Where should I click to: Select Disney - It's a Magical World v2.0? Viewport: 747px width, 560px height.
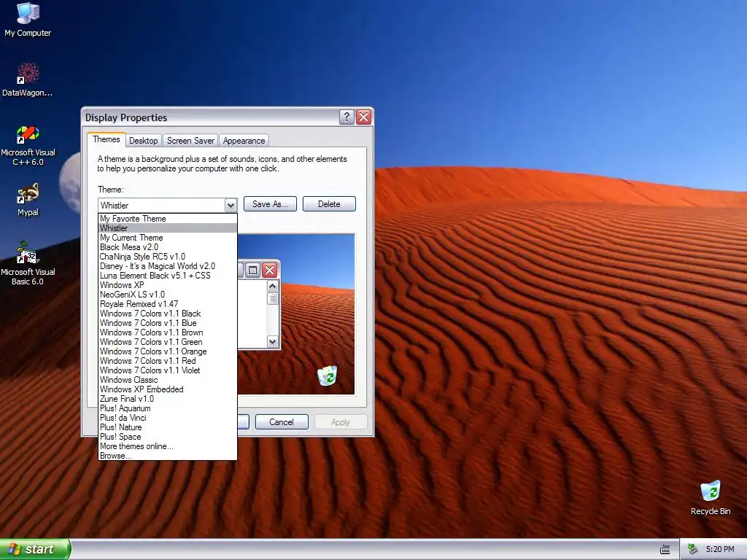tap(168, 266)
